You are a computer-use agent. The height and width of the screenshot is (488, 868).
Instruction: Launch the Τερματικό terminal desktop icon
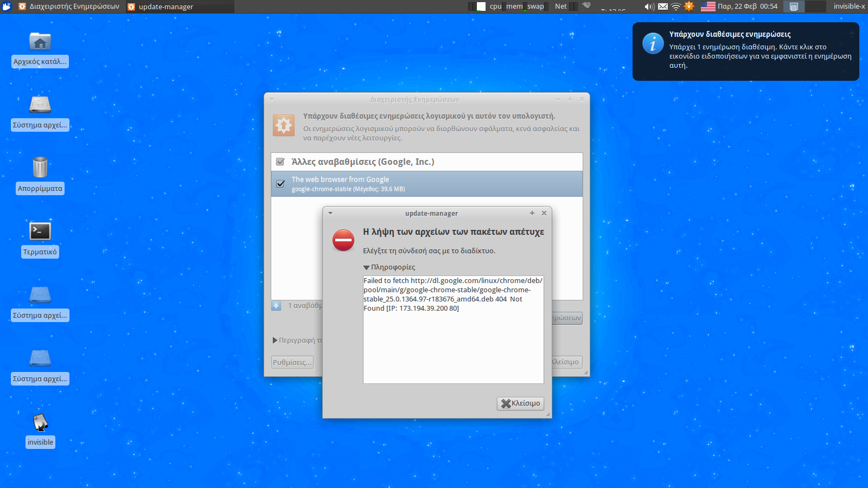[x=40, y=232]
